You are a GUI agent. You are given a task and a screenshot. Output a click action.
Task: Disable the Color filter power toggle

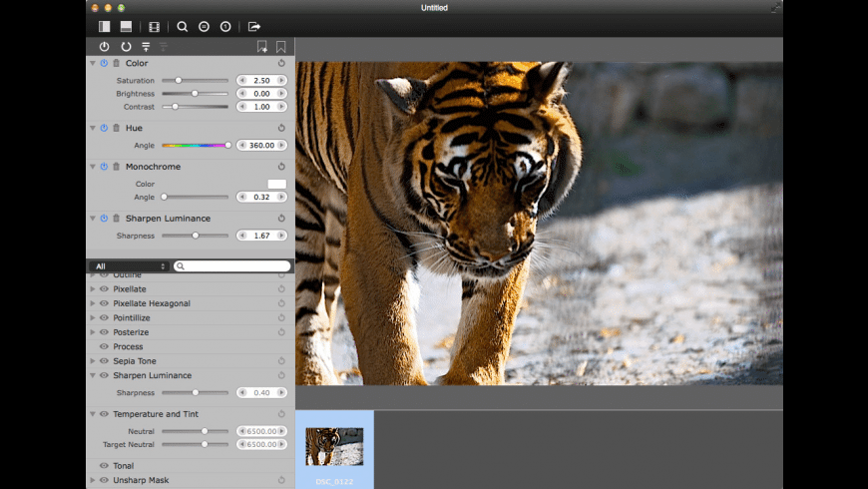104,63
